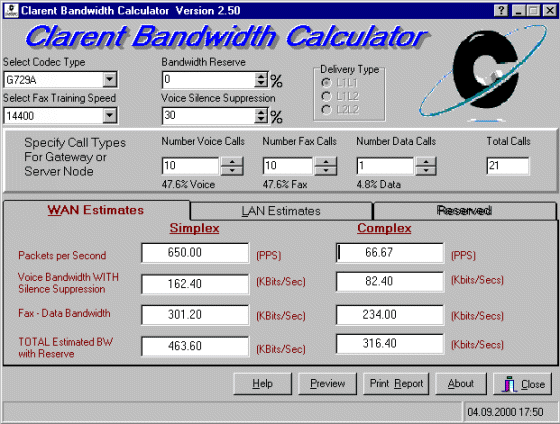Click Complex Fax-Data bandwidth value 234.00
Viewport: 560px width, 424px height.
(390, 315)
